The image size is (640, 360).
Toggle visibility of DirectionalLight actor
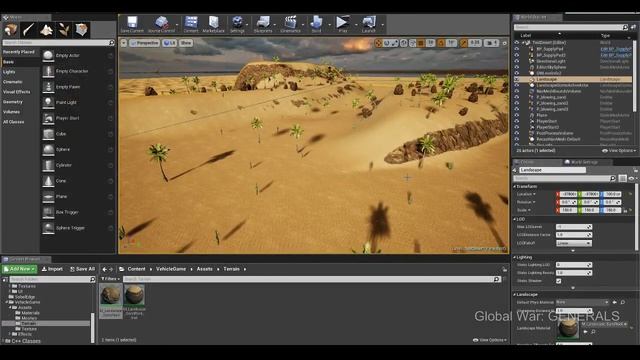pos(517,61)
